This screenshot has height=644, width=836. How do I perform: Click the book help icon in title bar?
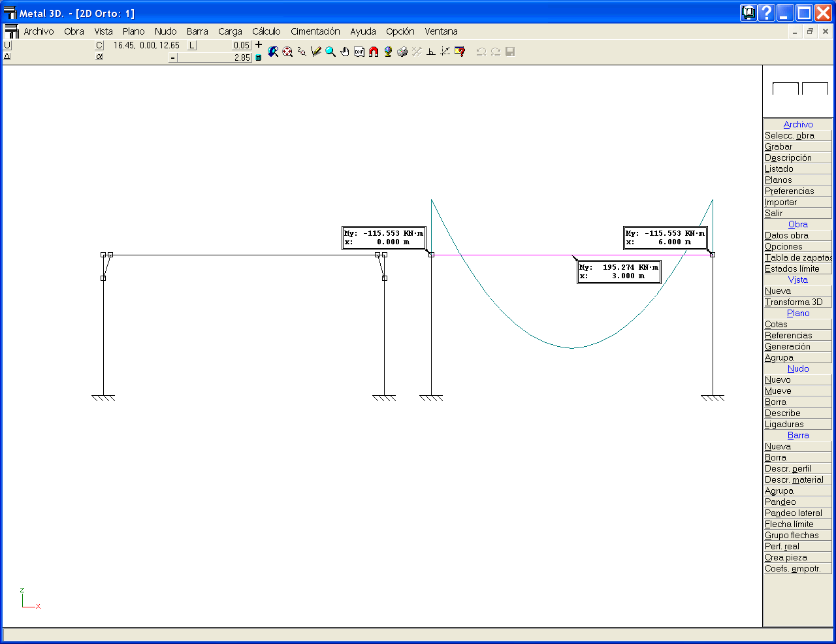pyautogui.click(x=748, y=12)
